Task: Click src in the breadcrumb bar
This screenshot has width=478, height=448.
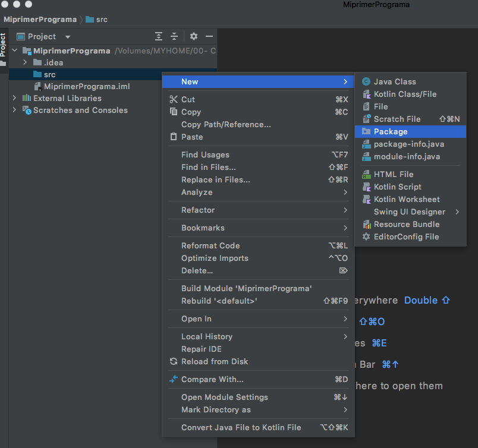Action: click(97, 20)
